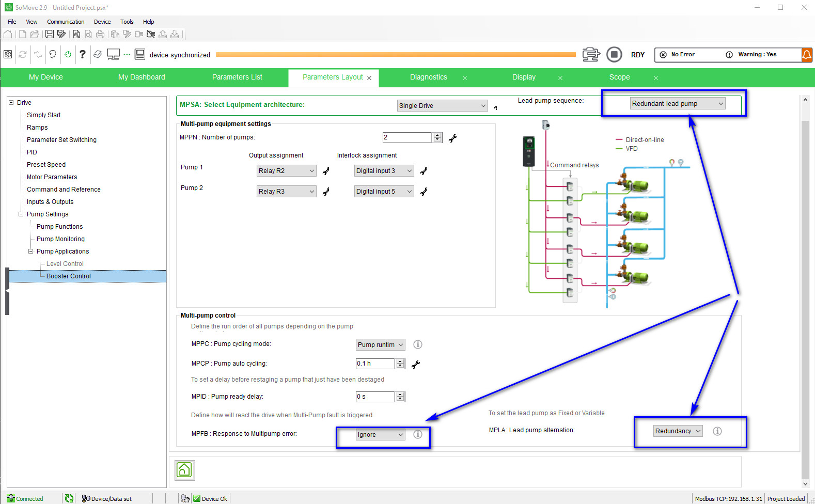Open the Response to Multipump error dropdown
This screenshot has width=815, height=504.
381,435
